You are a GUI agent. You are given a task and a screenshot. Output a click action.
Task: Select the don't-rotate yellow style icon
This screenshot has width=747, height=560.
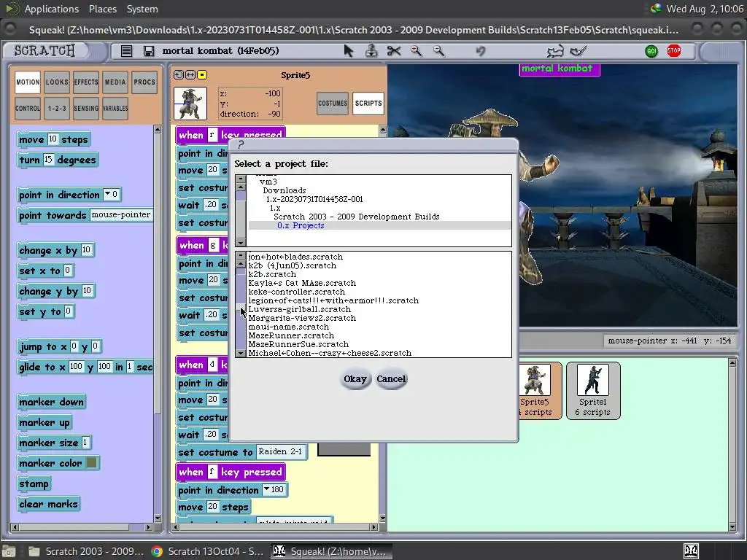(202, 75)
